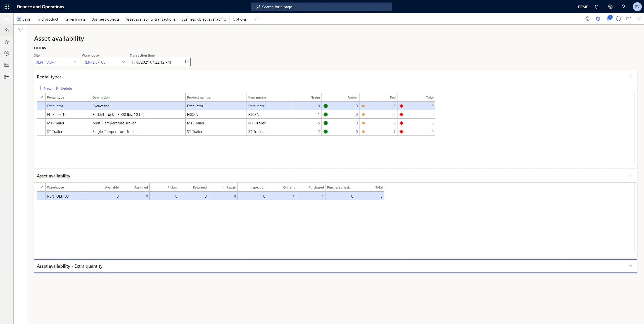Click the Excavator item number link

tap(256, 106)
